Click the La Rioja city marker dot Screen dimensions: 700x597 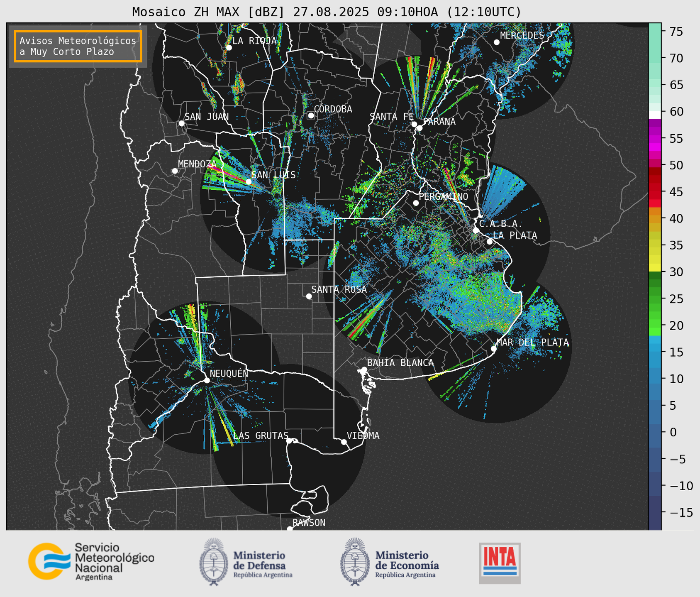pyautogui.click(x=229, y=48)
